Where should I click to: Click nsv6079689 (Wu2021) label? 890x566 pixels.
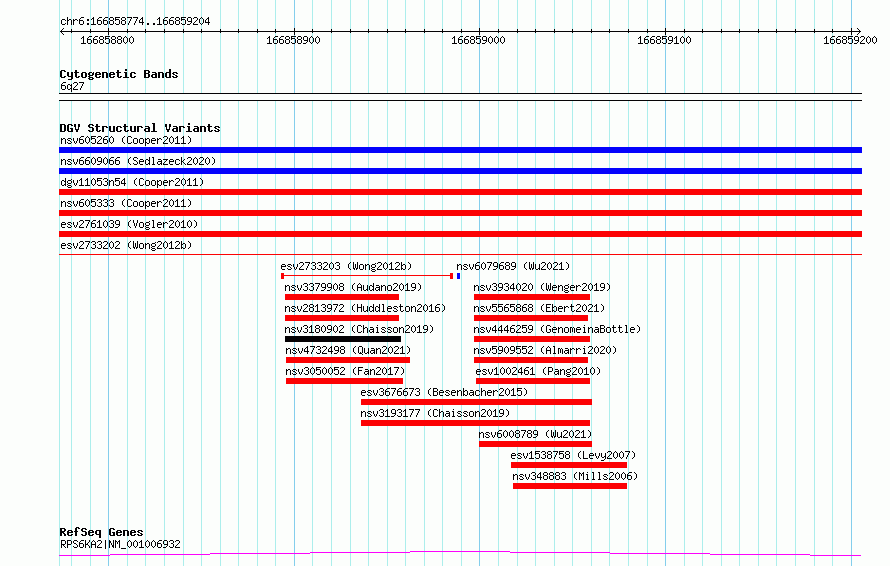[513, 266]
